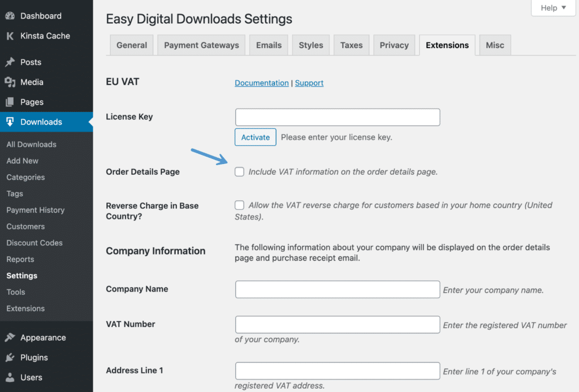
Task: Go to Discount Codes submenu item
Action: pos(34,243)
